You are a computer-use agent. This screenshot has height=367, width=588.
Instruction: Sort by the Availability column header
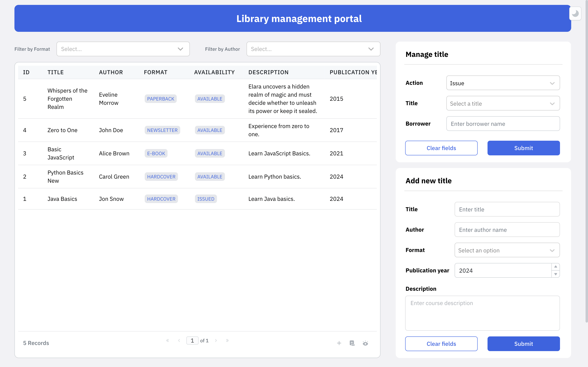coord(214,72)
